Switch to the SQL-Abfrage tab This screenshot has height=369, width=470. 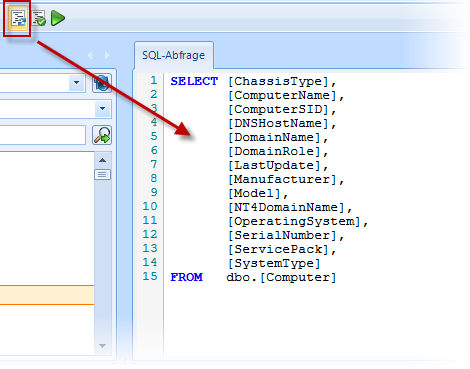click(174, 55)
